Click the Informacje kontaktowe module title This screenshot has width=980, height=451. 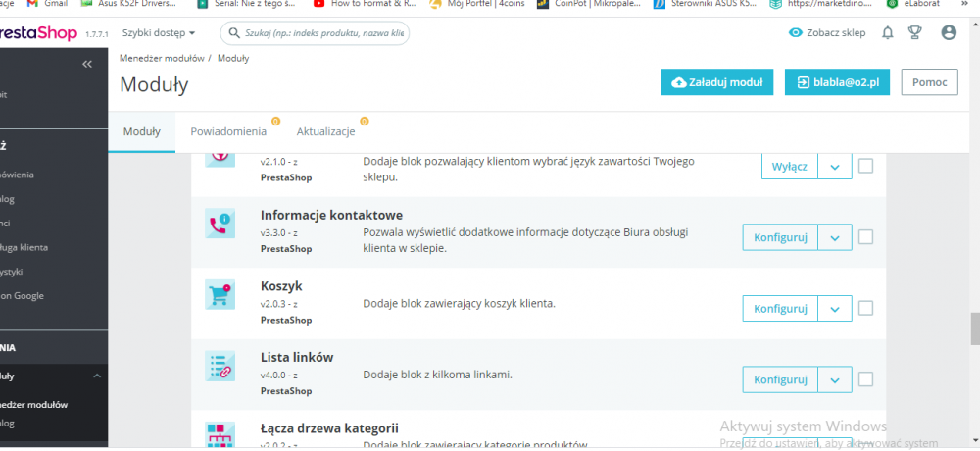pos(331,215)
